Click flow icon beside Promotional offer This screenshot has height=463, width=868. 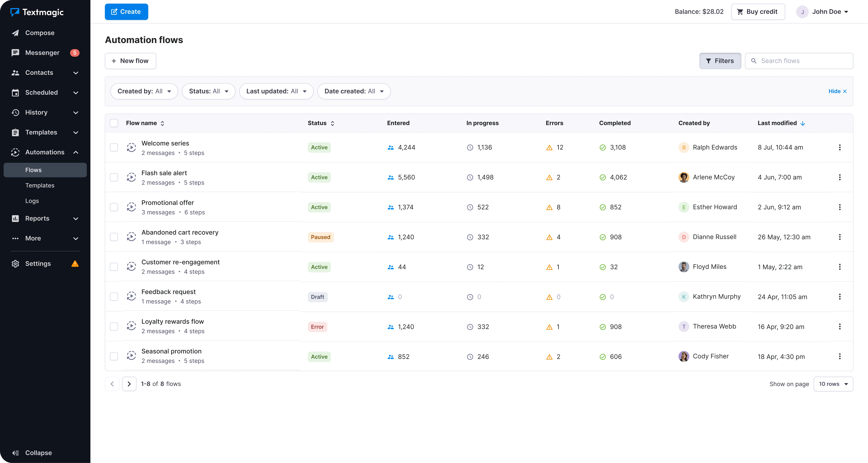point(131,207)
